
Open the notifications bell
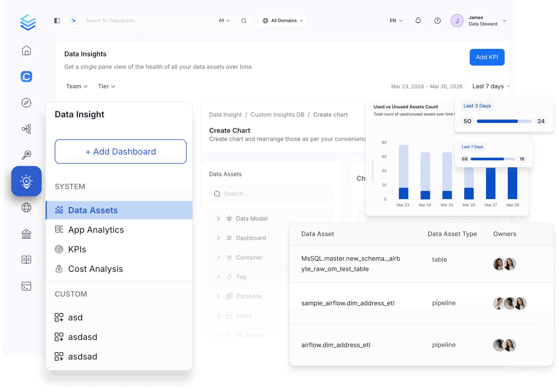pyautogui.click(x=418, y=20)
